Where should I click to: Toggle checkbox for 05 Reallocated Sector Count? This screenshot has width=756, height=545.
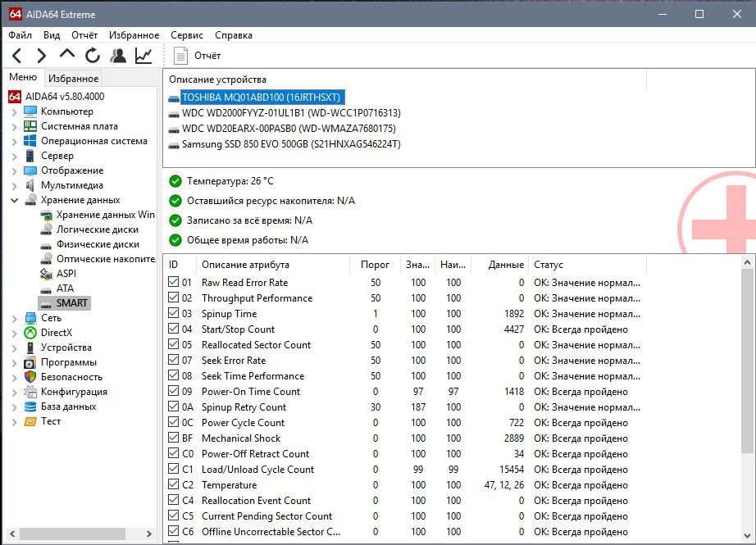(x=174, y=344)
